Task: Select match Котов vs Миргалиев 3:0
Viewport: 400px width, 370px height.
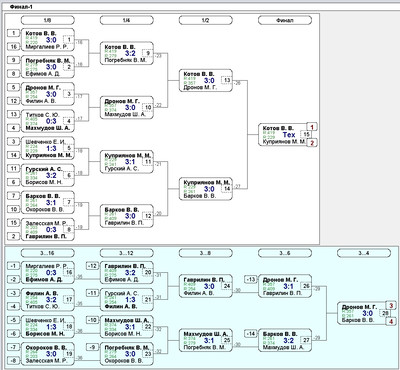Action: 48,40
